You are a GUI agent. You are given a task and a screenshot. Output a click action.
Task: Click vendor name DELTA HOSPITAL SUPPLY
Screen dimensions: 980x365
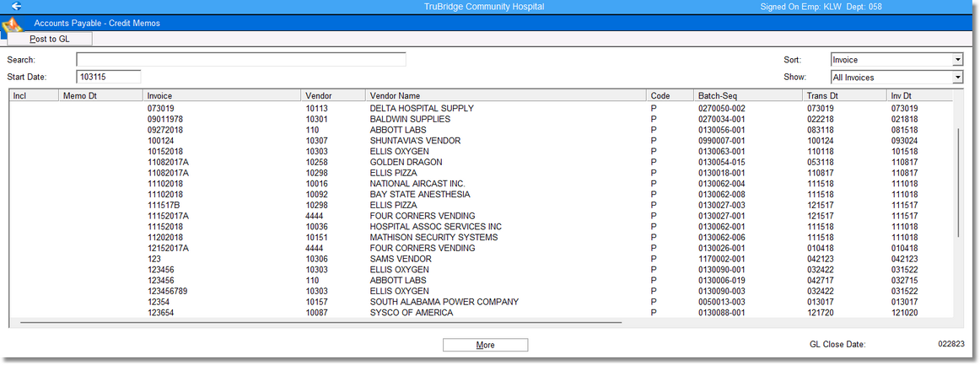[x=422, y=108]
